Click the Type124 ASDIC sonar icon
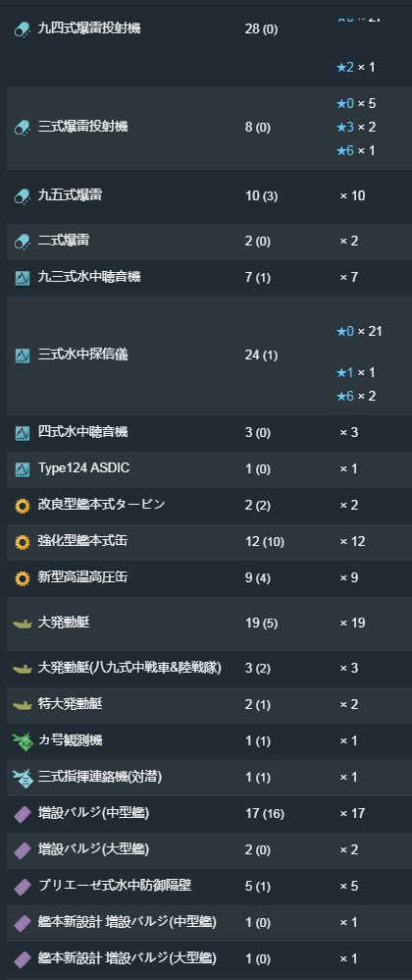412x980 pixels. (22, 468)
